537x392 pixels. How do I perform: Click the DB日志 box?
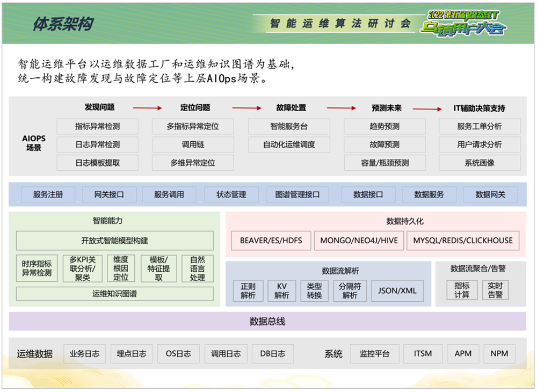tap(273, 354)
